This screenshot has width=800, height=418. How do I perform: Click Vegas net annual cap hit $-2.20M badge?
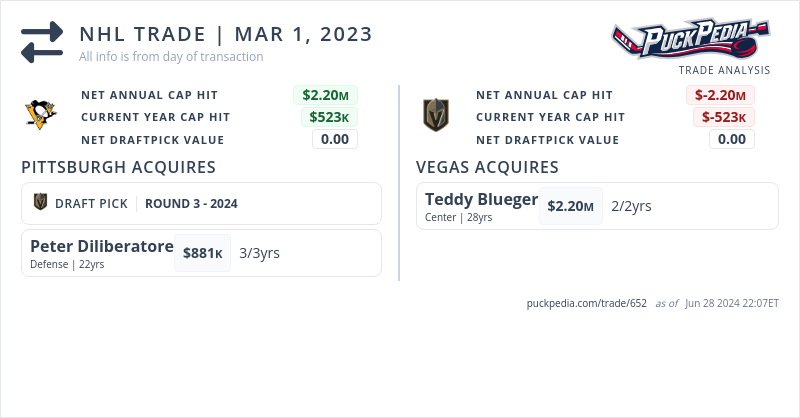click(x=720, y=95)
